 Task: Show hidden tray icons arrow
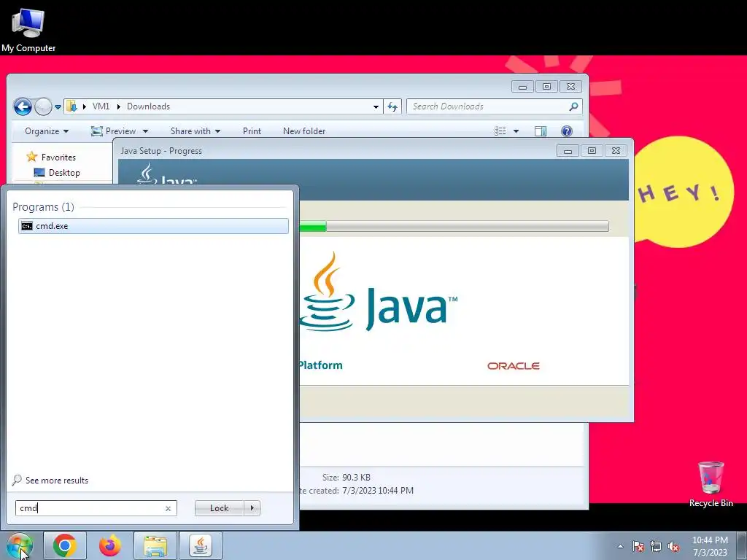click(x=620, y=546)
